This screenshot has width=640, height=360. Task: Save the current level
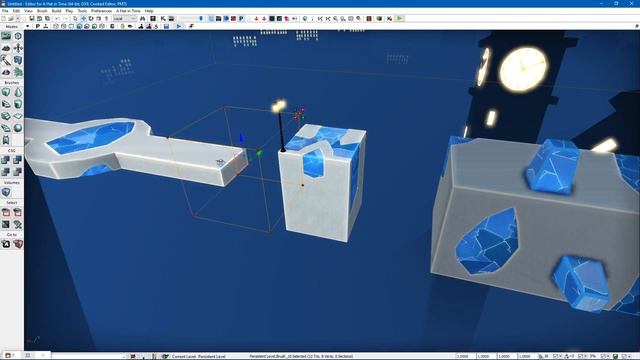click(x=31, y=18)
